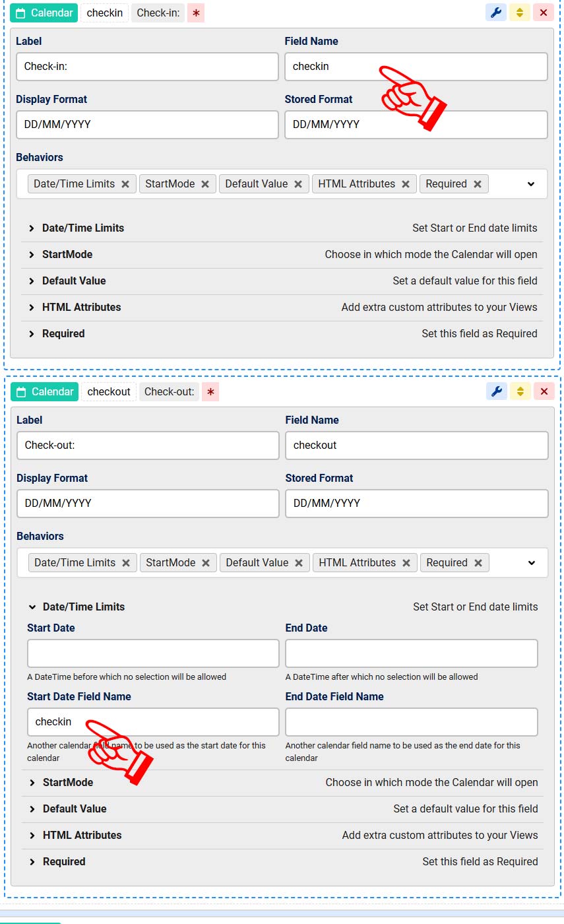Click Start Date Field Name input

coord(153,722)
